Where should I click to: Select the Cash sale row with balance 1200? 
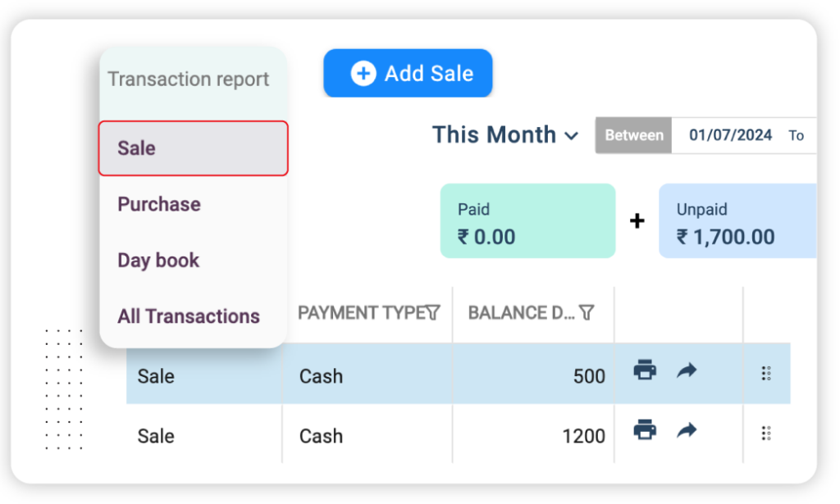[x=369, y=435]
